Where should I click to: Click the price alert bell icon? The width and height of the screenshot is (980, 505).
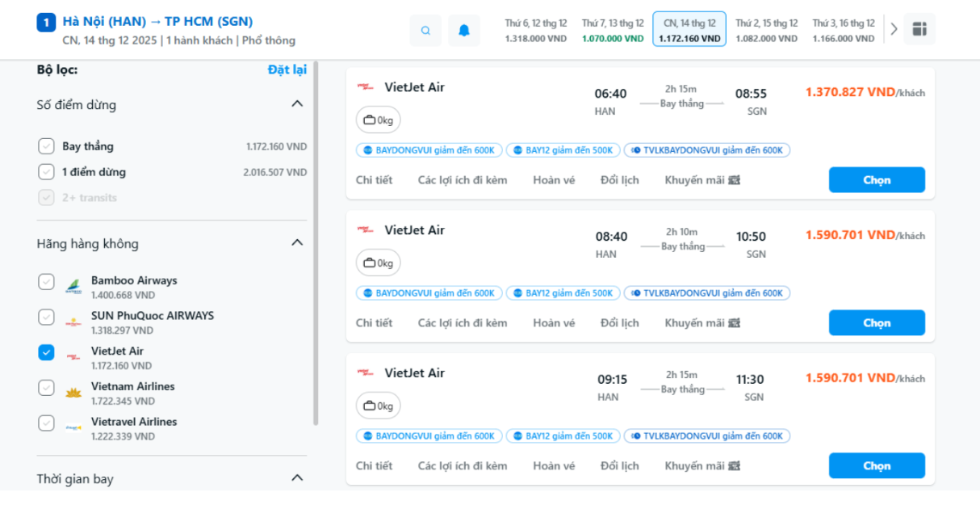click(464, 31)
